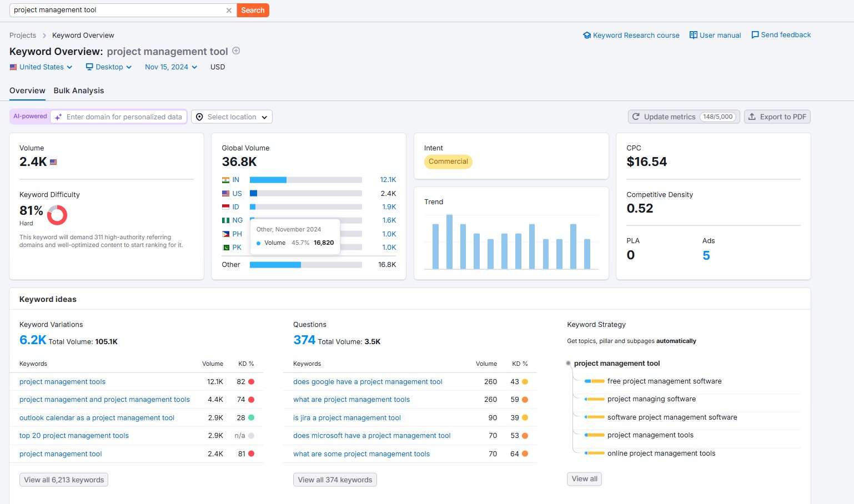Open 'does microsoft have a project management tool'
Viewport: 854px width, 504px height.
372,436
